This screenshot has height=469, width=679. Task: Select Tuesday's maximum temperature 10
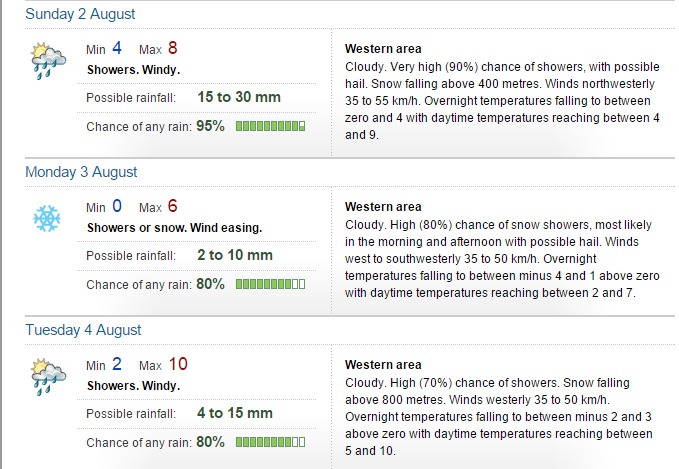click(x=178, y=364)
